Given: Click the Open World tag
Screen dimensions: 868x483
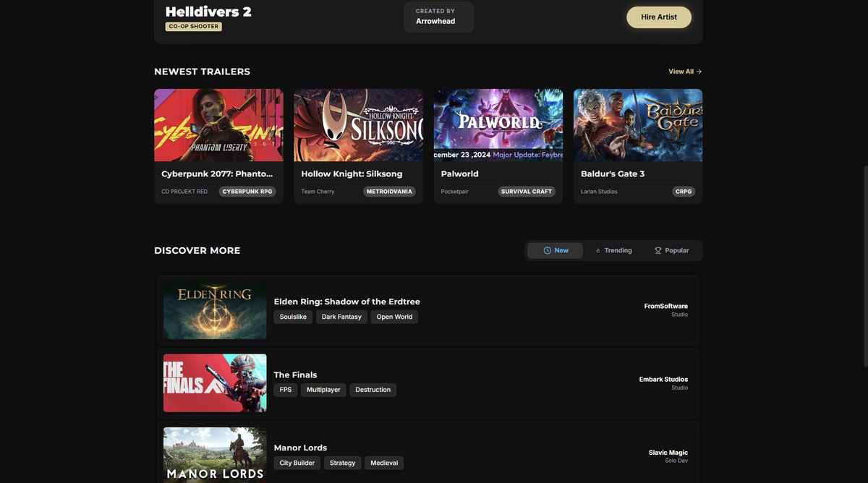Looking at the screenshot, I should (x=394, y=317).
